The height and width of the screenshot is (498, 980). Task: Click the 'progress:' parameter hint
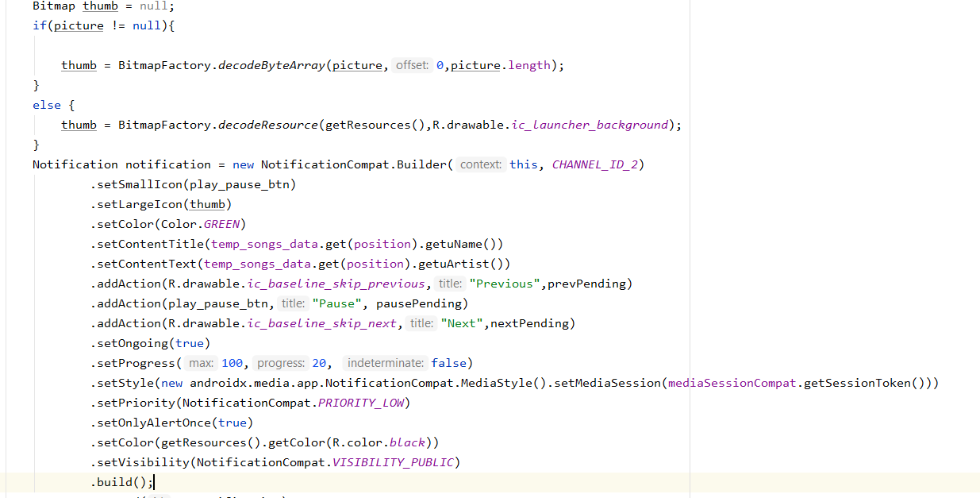281,363
